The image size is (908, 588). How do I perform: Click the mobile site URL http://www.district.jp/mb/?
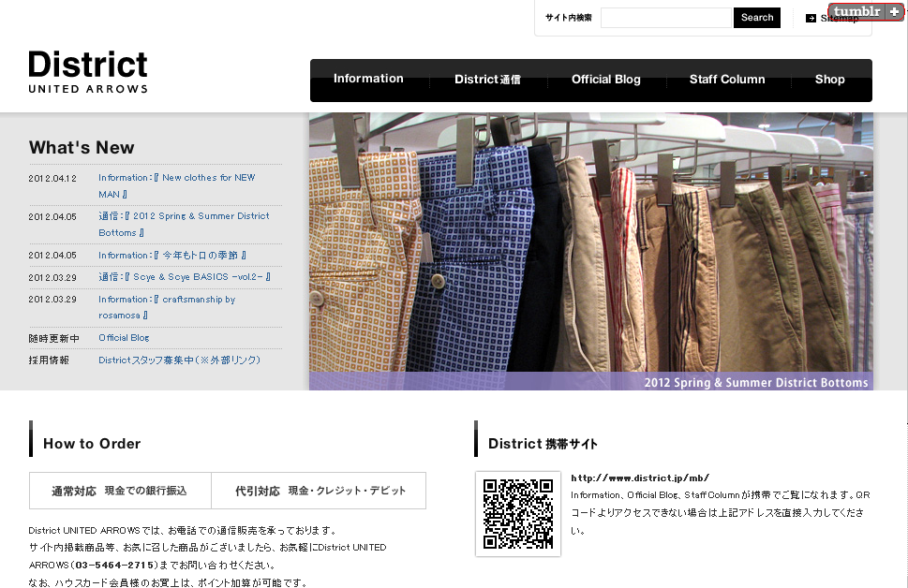click(x=640, y=478)
